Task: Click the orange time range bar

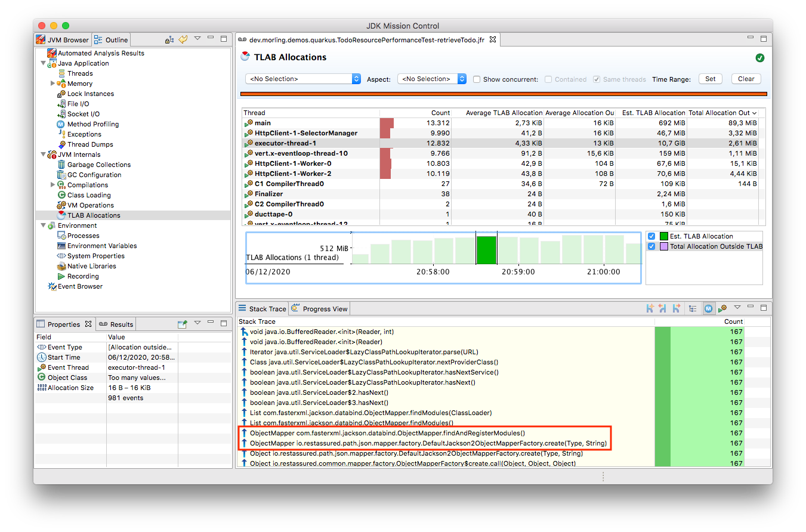Action: click(x=504, y=94)
